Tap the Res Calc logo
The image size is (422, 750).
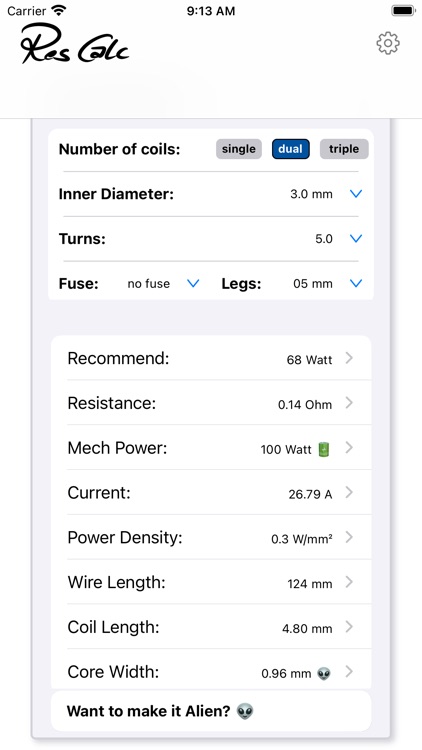click(x=75, y=44)
